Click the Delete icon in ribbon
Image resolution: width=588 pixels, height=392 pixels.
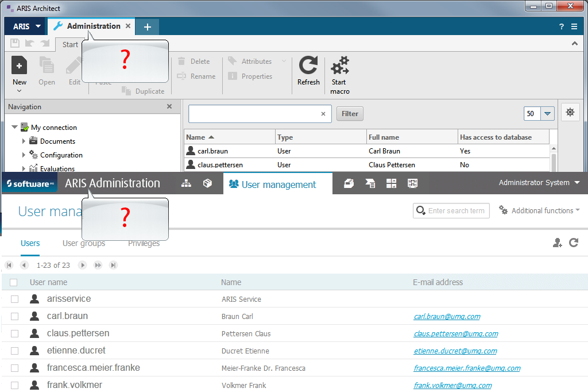(x=181, y=61)
